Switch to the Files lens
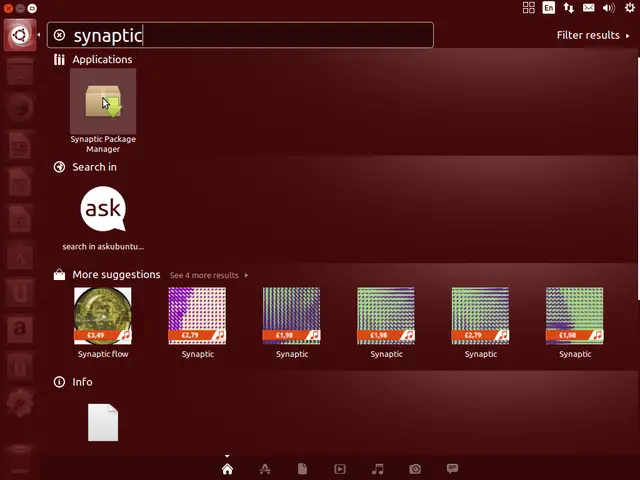 (x=302, y=469)
